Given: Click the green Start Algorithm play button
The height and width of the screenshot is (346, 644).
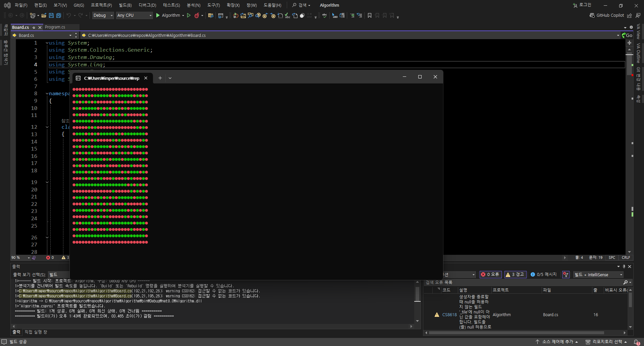Looking at the screenshot, I should (x=158, y=15).
